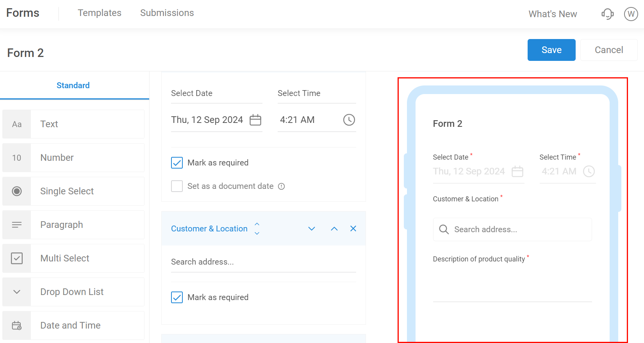Open Customer & Location type switcher arrows
The width and height of the screenshot is (644, 343).
[257, 229]
